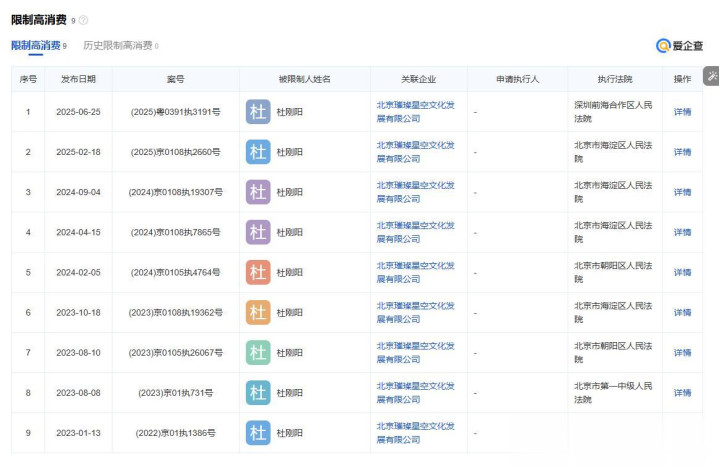Click the red 杜 avatar in the 2024-02-05 row
Screen dimensions: 719x473
pyautogui.click(x=258, y=272)
